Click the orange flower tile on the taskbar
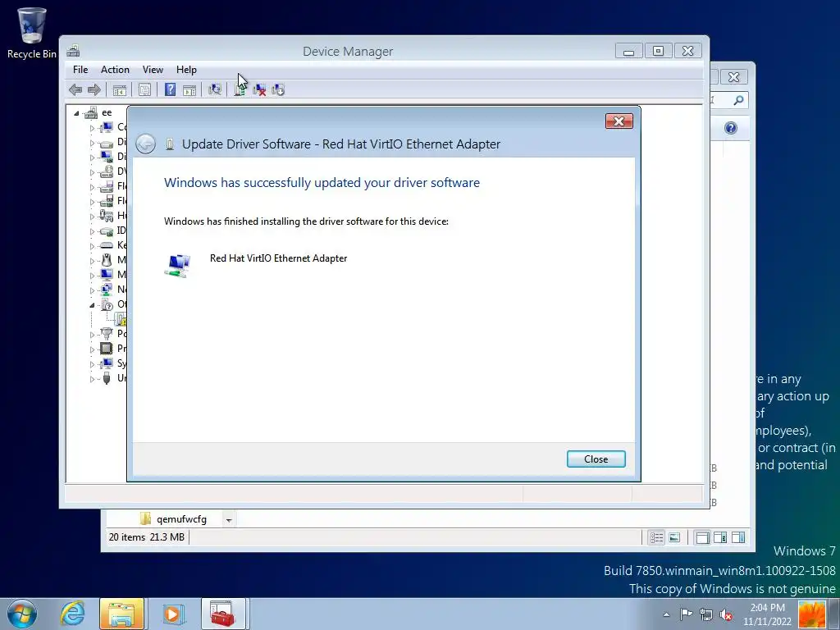 pos(811,614)
